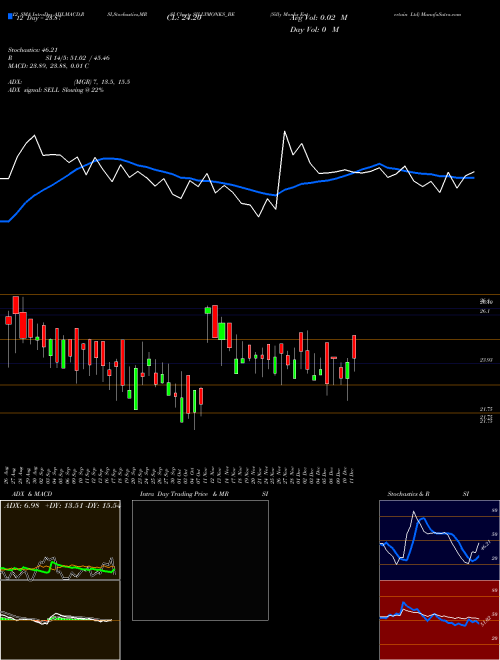Screen dimensions: 500x660
Task: Open the ADX indicator chart with green line
Action: (x=60, y=540)
